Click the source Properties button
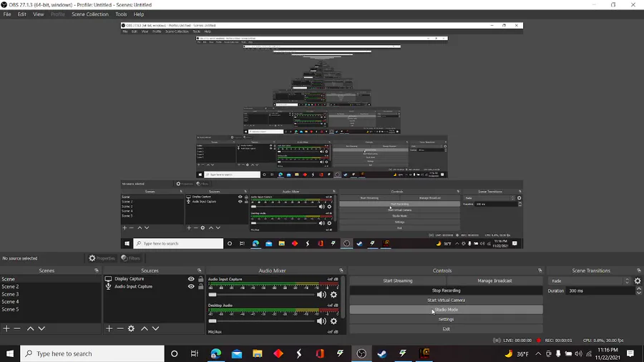Image resolution: width=644 pixels, height=362 pixels. 102,258
